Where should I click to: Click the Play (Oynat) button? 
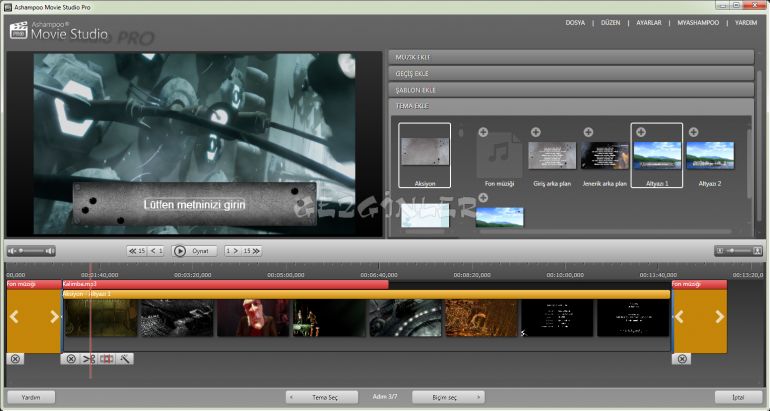[194, 251]
